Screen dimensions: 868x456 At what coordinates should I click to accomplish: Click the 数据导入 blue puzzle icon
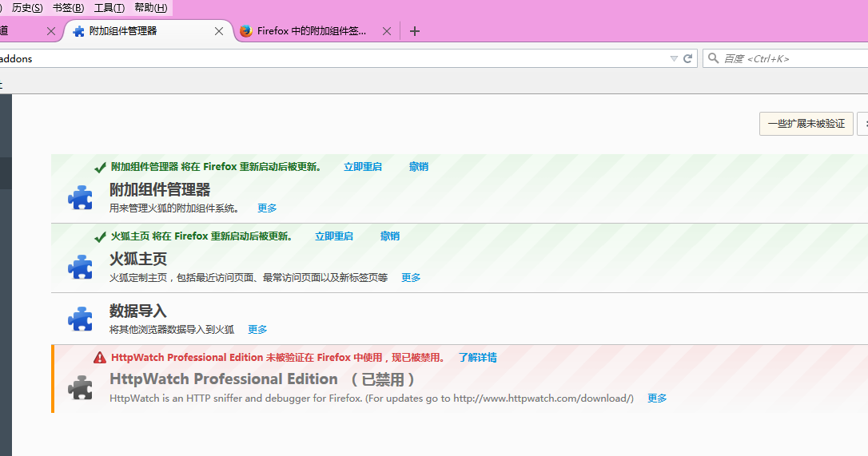coord(80,319)
